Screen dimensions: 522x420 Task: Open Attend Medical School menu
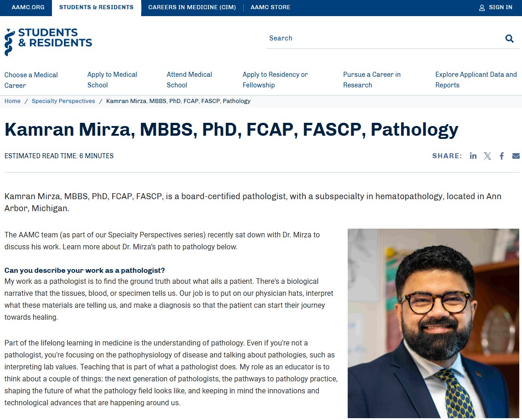[x=189, y=80]
